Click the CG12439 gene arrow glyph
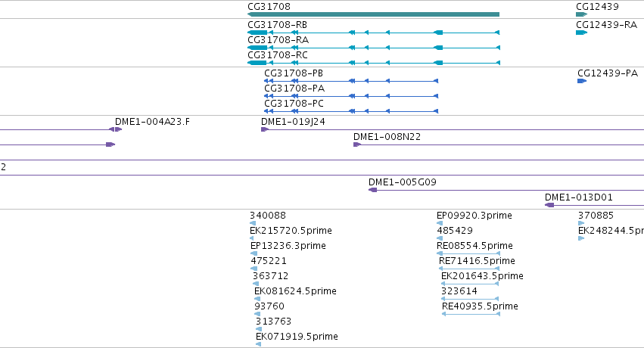Viewport: 644px width, 348px height. (x=582, y=14)
